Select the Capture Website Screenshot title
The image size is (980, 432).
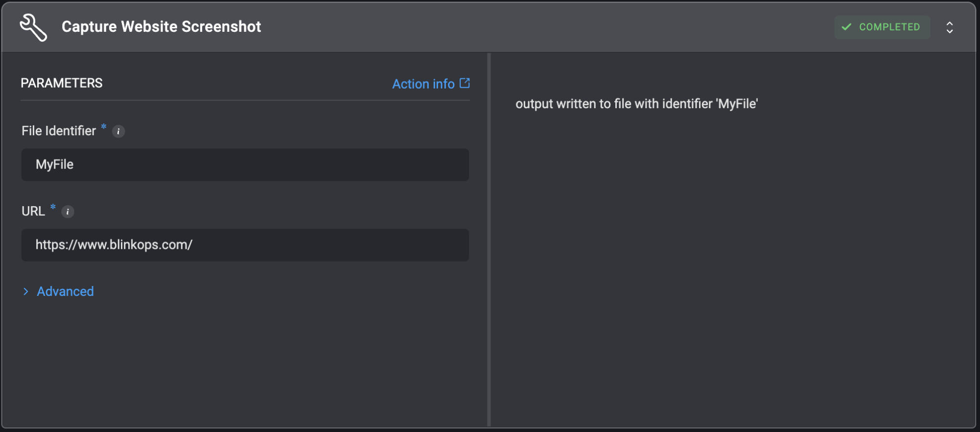pyautogui.click(x=161, y=26)
